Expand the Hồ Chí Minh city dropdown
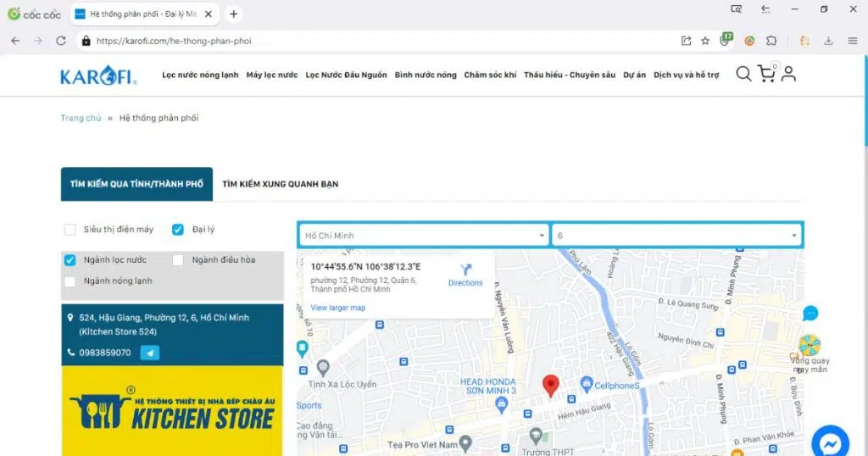This screenshot has width=868, height=456. [424, 236]
